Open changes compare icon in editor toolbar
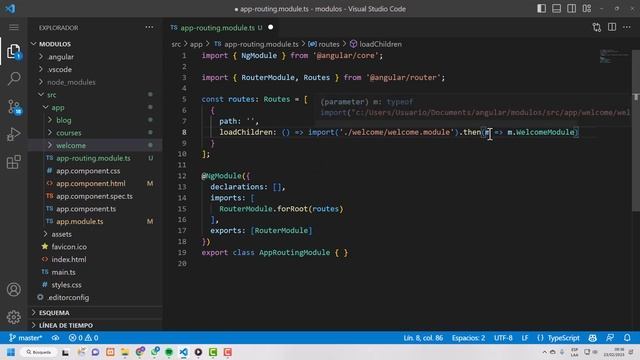The image size is (640, 360). pyautogui.click(x=597, y=27)
